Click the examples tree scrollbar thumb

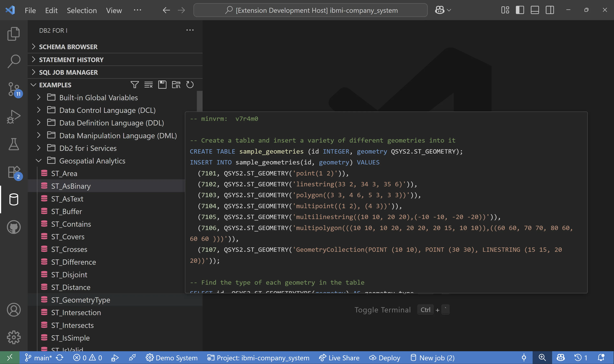200,101
